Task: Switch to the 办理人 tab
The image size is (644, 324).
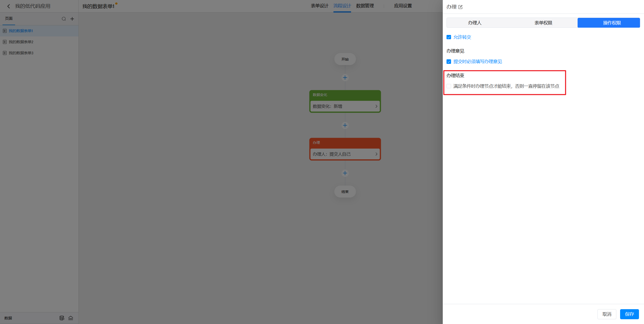Action: pos(474,23)
